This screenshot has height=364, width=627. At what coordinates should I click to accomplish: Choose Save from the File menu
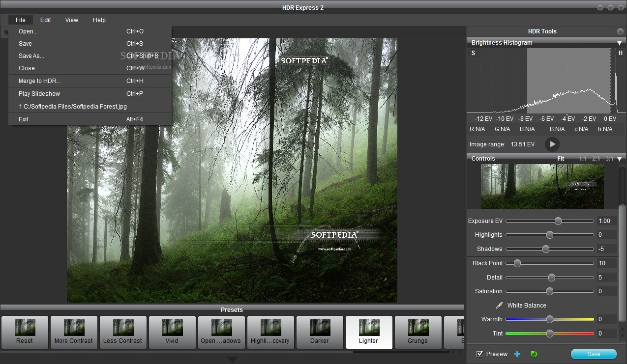90,44
